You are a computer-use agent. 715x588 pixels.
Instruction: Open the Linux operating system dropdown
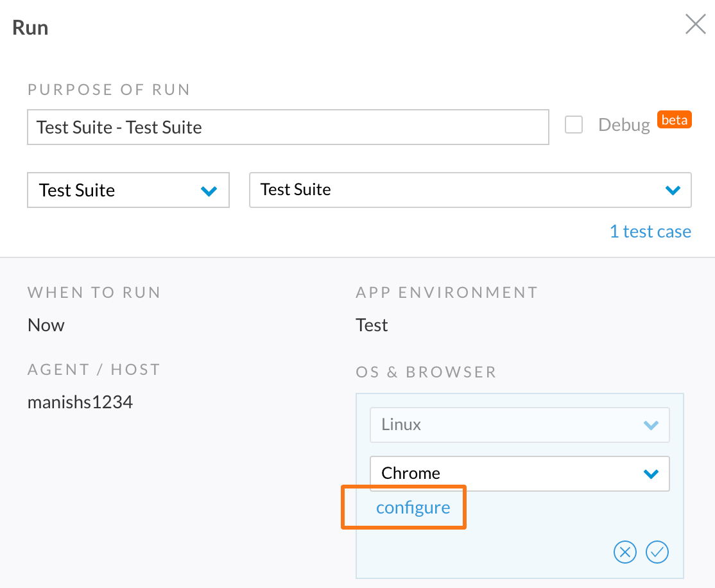519,425
